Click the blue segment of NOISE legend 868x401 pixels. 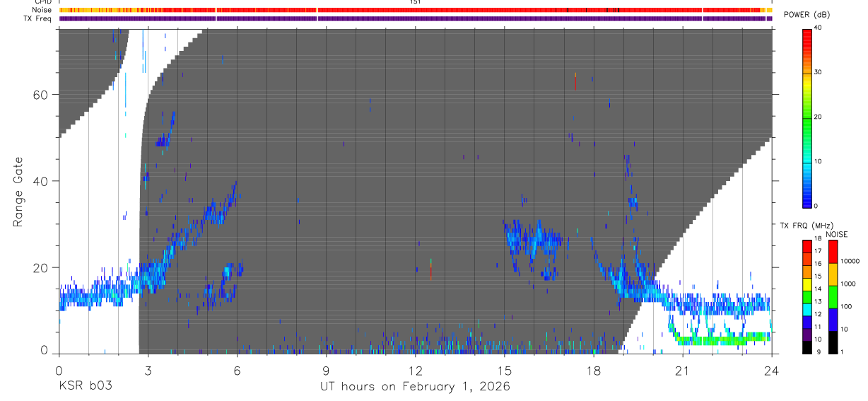click(x=833, y=320)
